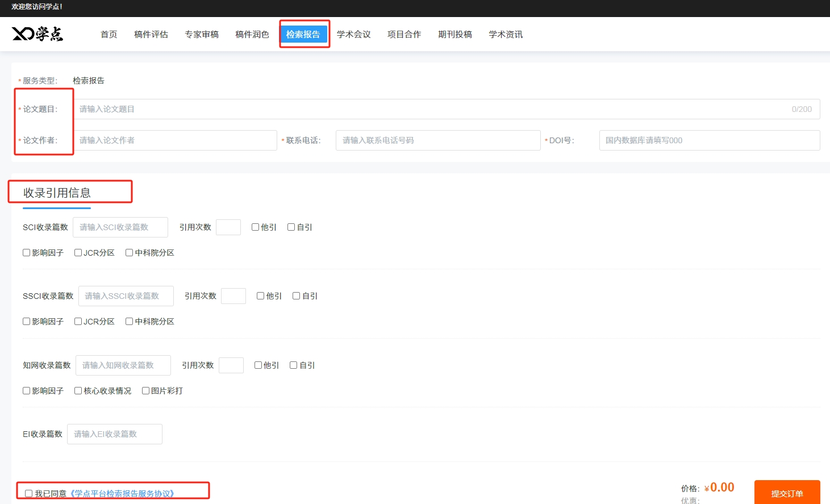Screen dimensions: 830x504
Task: Click the 引用次数 box in SSCI row
Action: [233, 296]
